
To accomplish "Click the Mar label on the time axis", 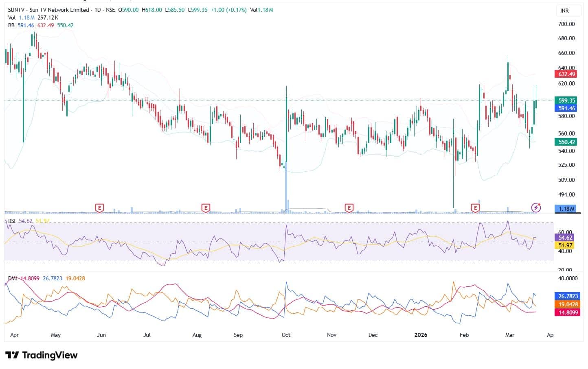I will click(x=510, y=335).
